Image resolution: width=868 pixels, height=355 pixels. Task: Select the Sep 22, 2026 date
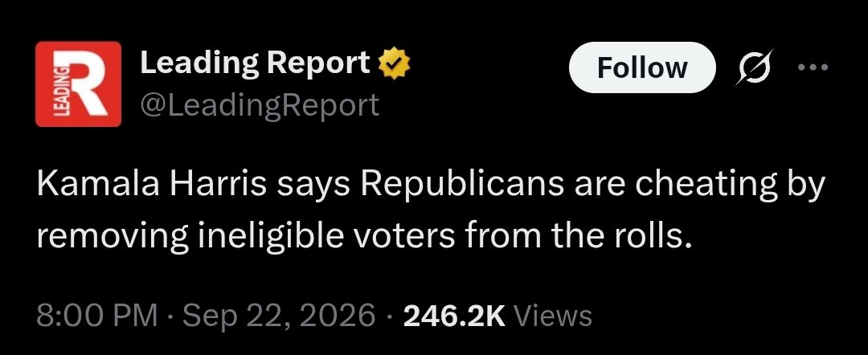click(279, 316)
